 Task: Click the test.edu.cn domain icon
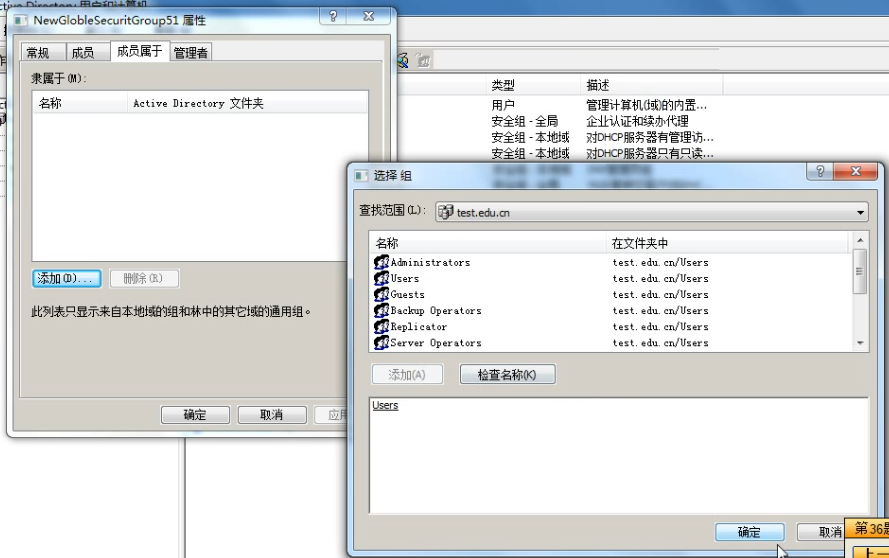(446, 212)
